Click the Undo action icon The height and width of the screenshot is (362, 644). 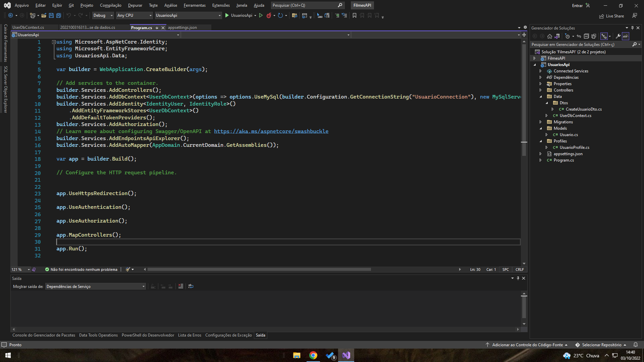point(68,15)
